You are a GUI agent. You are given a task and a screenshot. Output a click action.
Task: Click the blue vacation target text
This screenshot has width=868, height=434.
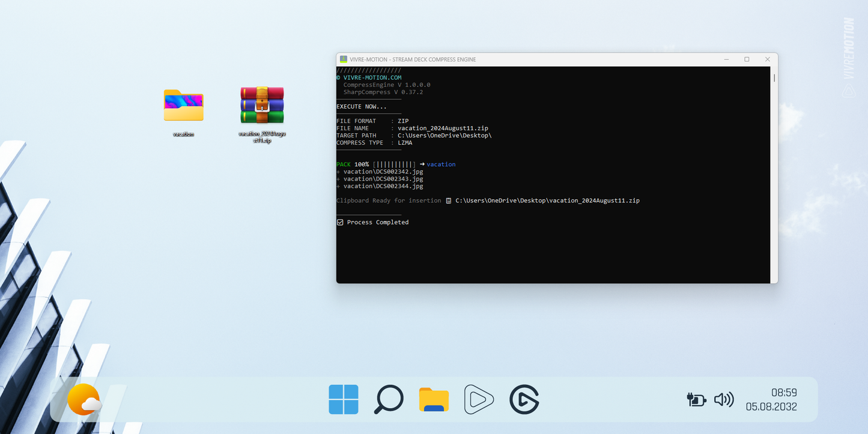pos(441,164)
